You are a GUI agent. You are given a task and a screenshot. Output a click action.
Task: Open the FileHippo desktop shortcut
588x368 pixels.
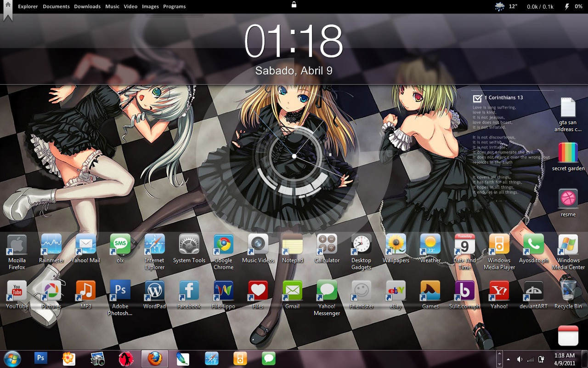[x=224, y=290]
